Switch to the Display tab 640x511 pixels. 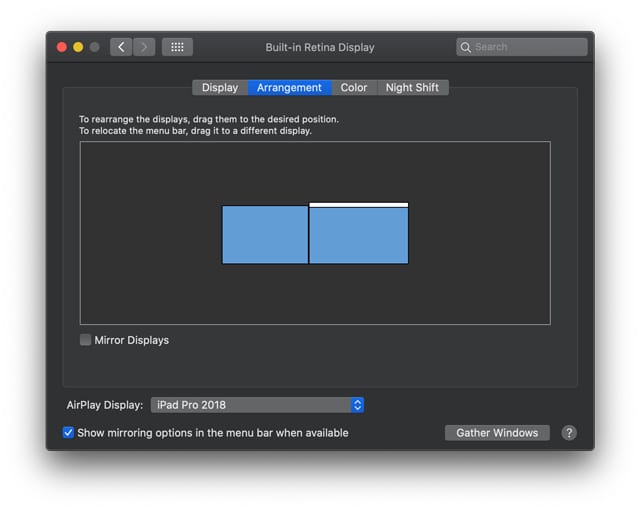tap(220, 88)
